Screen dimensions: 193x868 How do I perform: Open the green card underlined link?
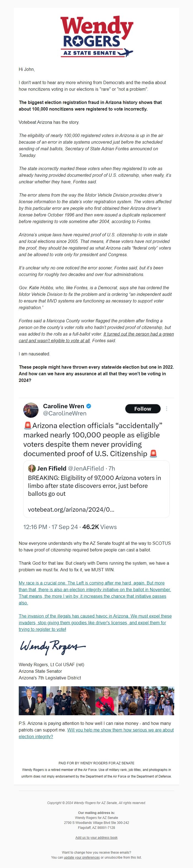point(138,334)
